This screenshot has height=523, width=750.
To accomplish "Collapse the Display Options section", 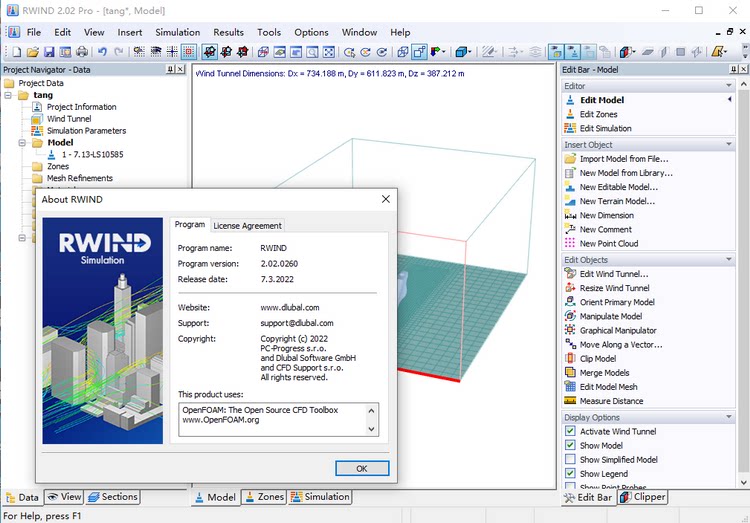I will pos(728,417).
